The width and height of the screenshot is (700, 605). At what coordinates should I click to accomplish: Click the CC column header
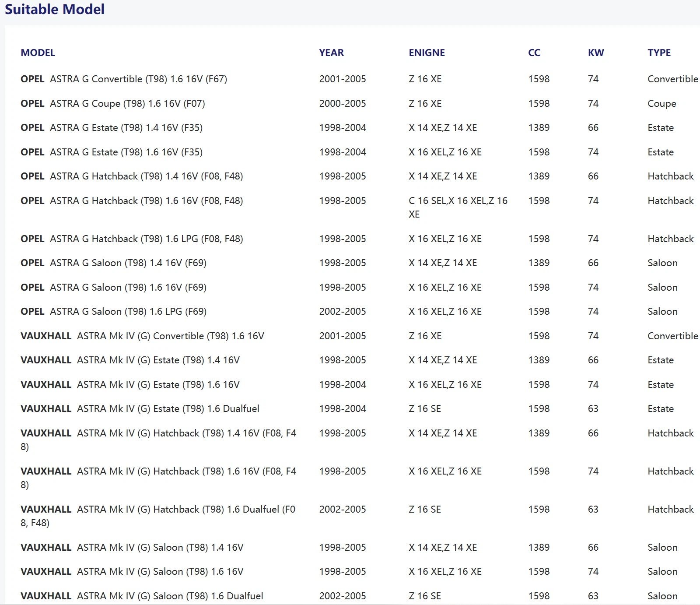click(x=534, y=53)
